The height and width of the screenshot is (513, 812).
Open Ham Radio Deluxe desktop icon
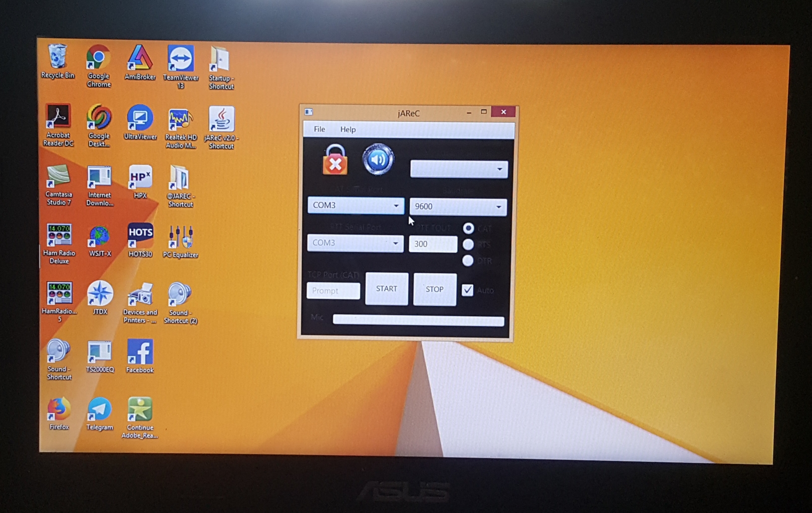coord(59,241)
